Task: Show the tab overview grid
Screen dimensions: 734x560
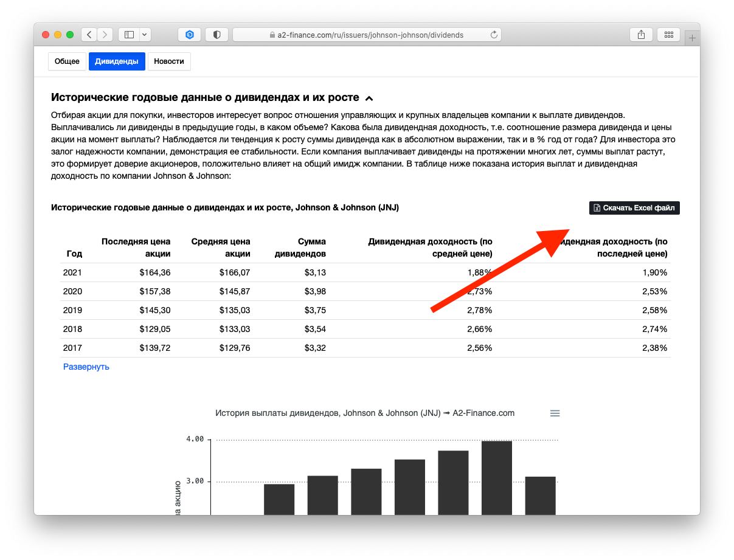Action: click(668, 35)
